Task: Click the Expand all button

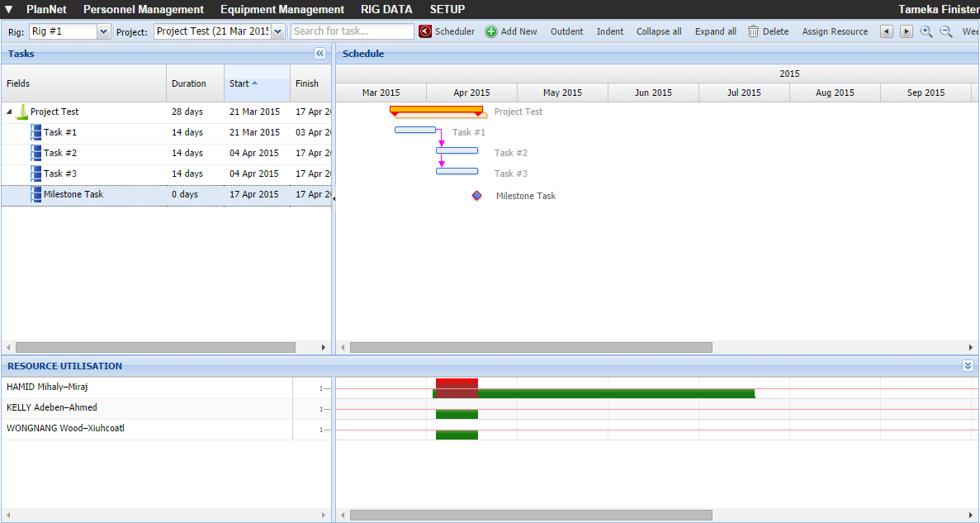Action: click(x=715, y=31)
